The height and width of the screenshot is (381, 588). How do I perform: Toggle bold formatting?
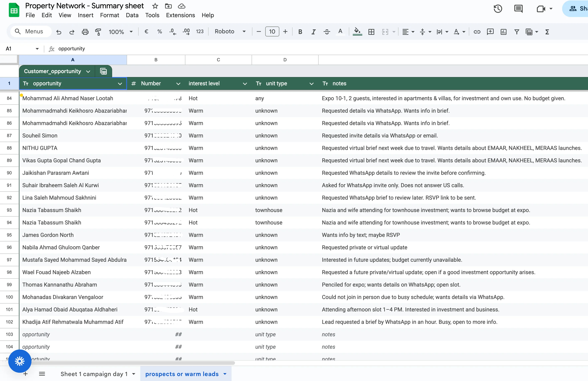pyautogui.click(x=300, y=32)
